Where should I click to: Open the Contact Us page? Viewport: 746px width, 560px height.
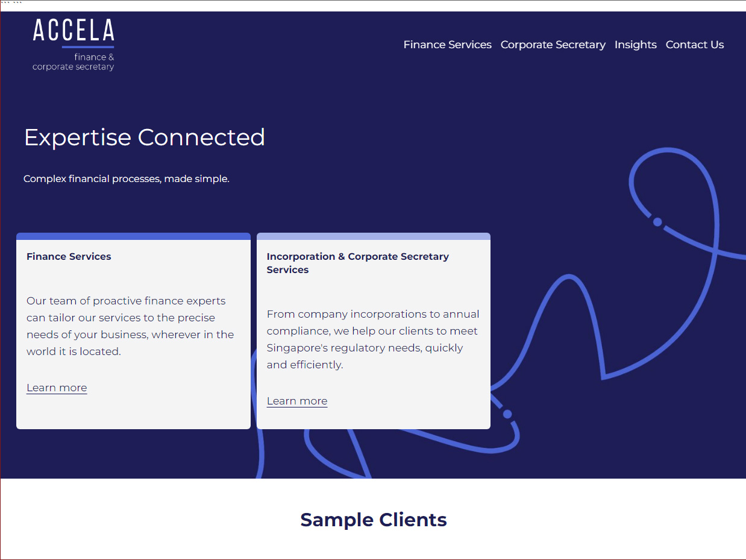695,45
